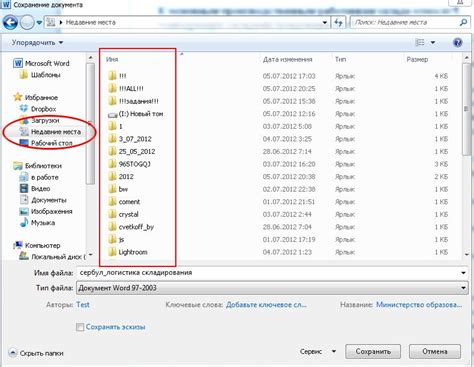
Task: Open Dropbox in favorites
Action: click(38, 109)
